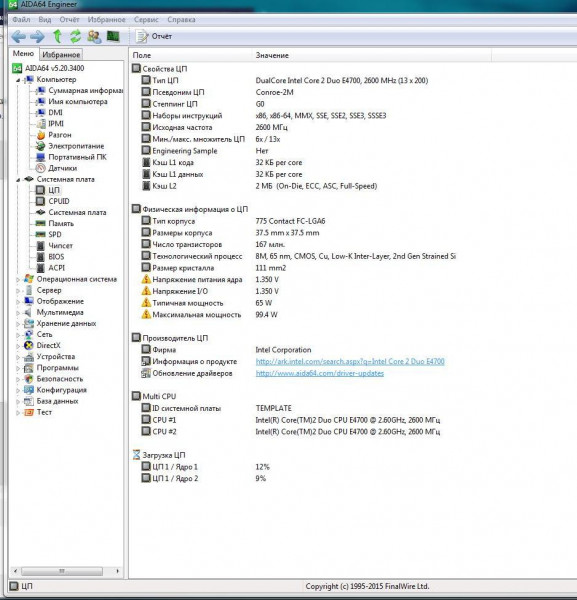Select the SPD memory icon

41,235
